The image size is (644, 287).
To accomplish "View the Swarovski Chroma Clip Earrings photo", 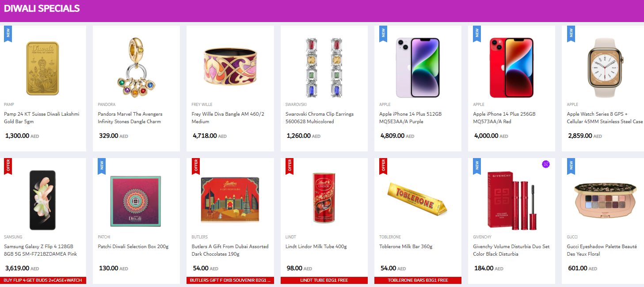I will 324,67.
